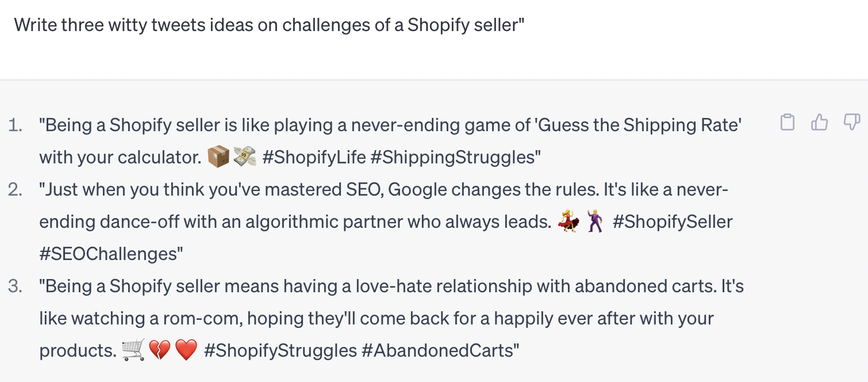
Task: Click the user prompt about witty tweets
Action: (269, 25)
